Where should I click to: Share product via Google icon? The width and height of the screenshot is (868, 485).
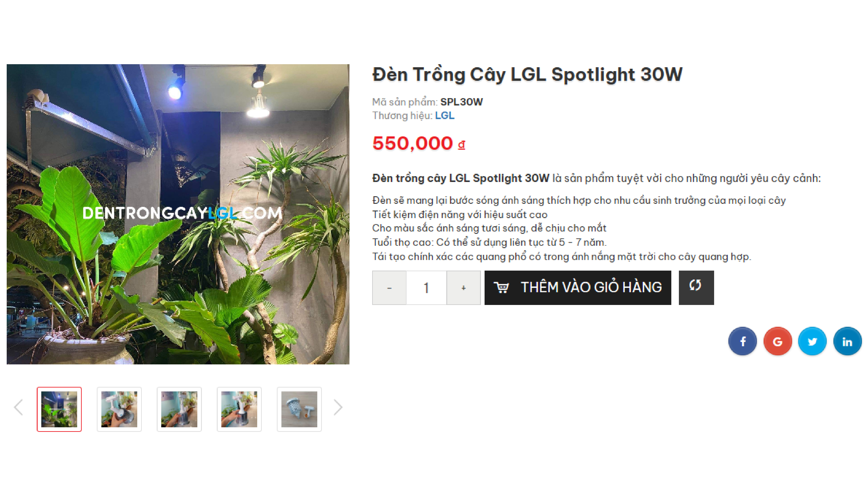(777, 341)
